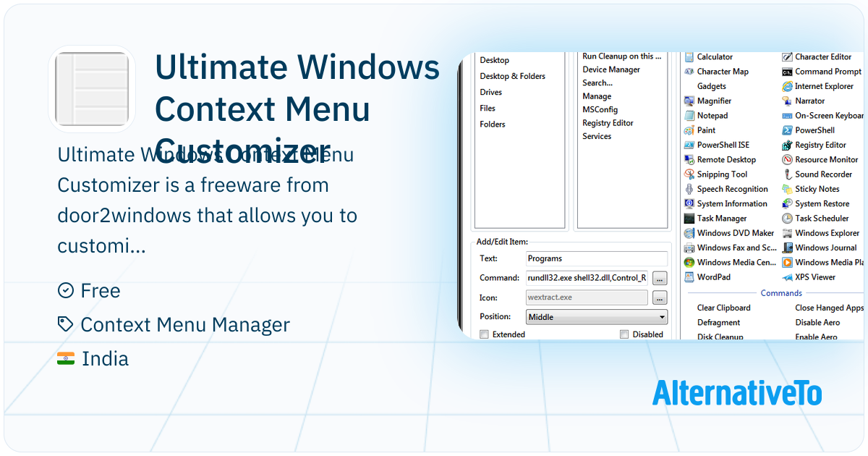
Task: Choose Services in the items list
Action: [597, 136]
